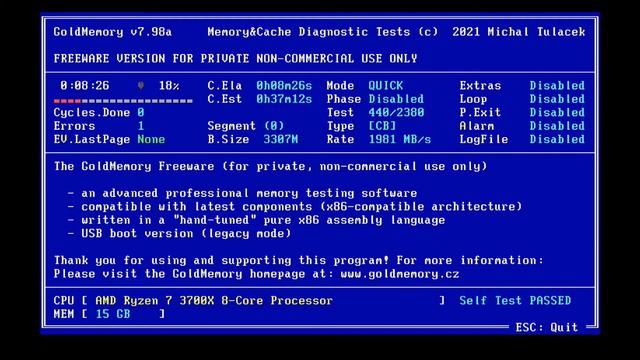Click the LogFile status 'Disabled'
Image resolution: width=640 pixels, height=360 pixels.
tap(557, 140)
